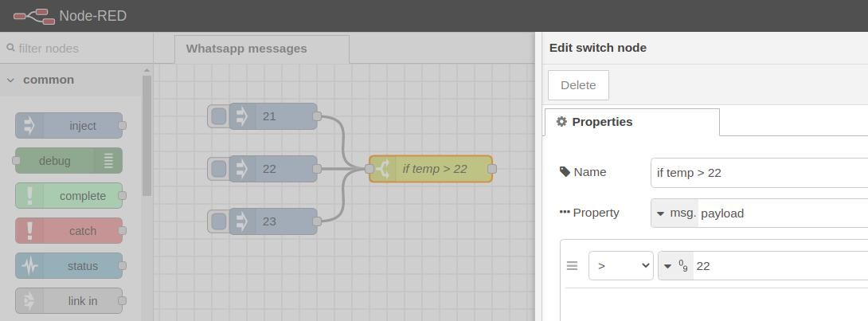Click the switch node's input port
The height and width of the screenshot is (321, 868).
369,169
